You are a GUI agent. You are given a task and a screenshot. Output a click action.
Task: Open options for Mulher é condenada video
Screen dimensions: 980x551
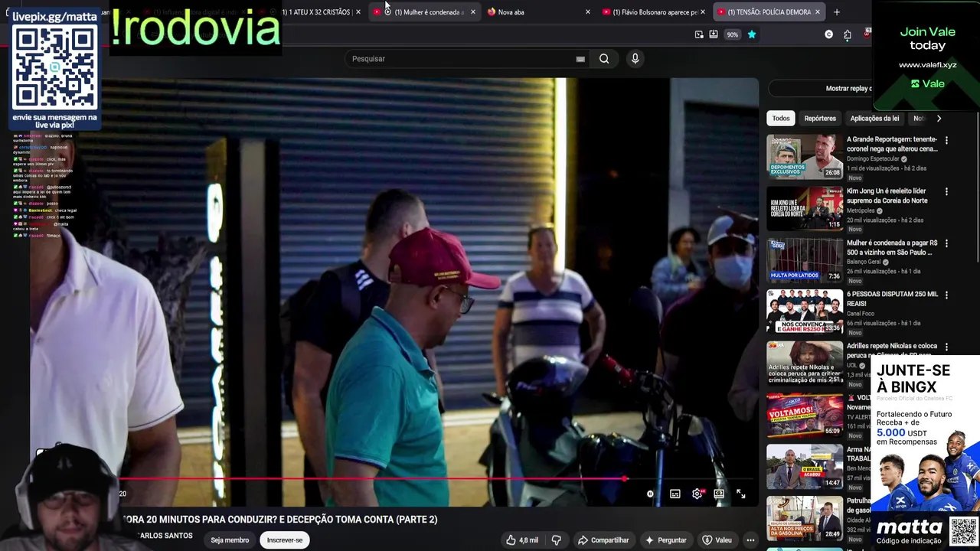coord(946,243)
